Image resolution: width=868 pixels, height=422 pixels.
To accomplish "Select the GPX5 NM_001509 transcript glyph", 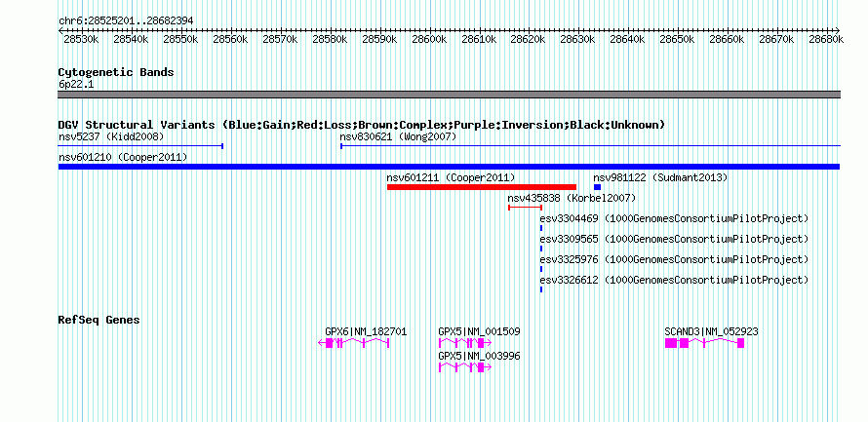I will [465, 343].
